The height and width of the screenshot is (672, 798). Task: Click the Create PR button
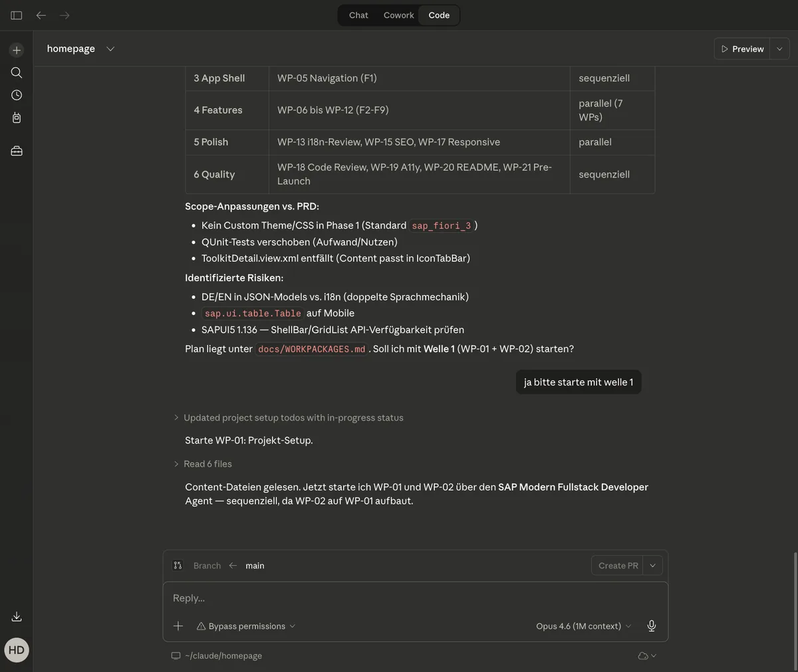[618, 566]
